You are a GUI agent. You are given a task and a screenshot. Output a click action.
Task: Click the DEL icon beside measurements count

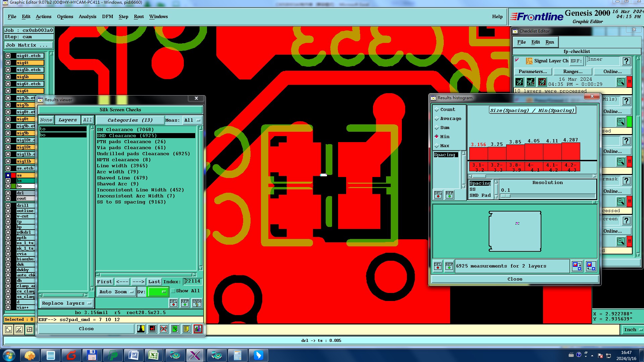pyautogui.click(x=438, y=266)
